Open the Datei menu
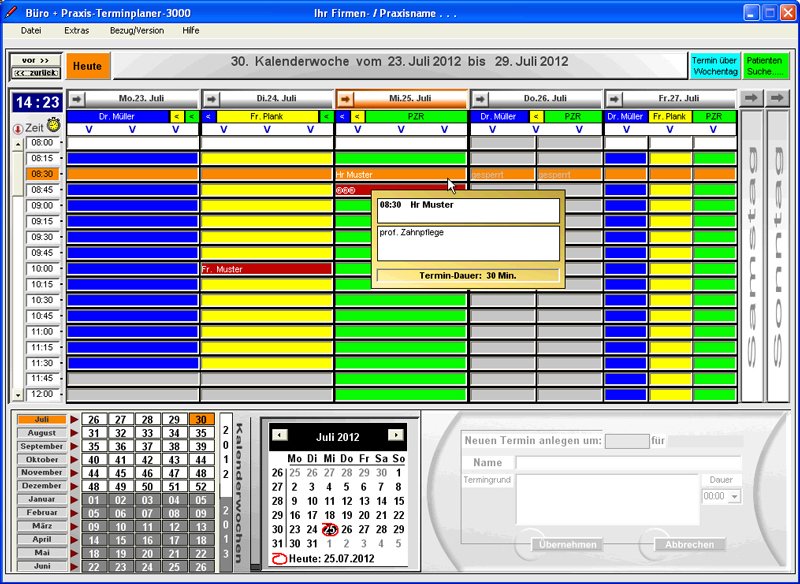The height and width of the screenshot is (584, 800). point(31,31)
